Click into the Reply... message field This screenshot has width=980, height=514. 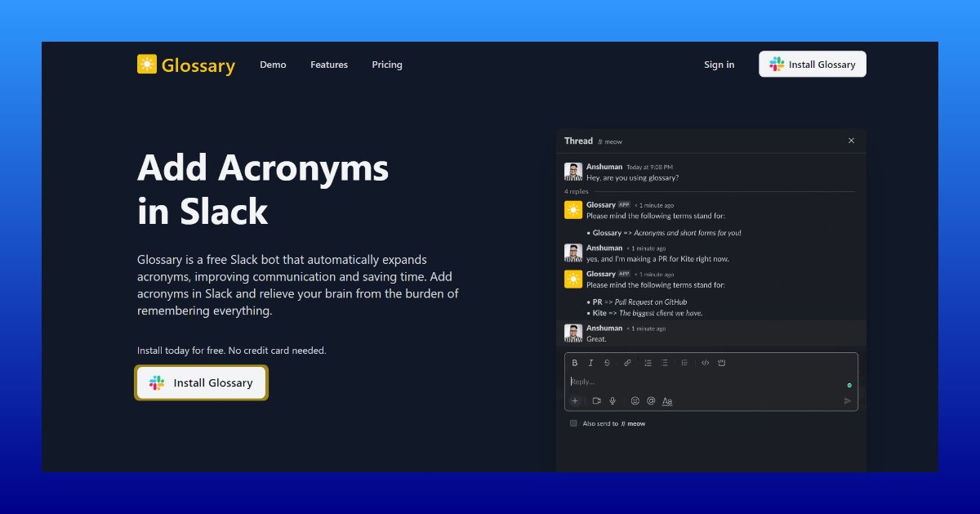(x=710, y=382)
